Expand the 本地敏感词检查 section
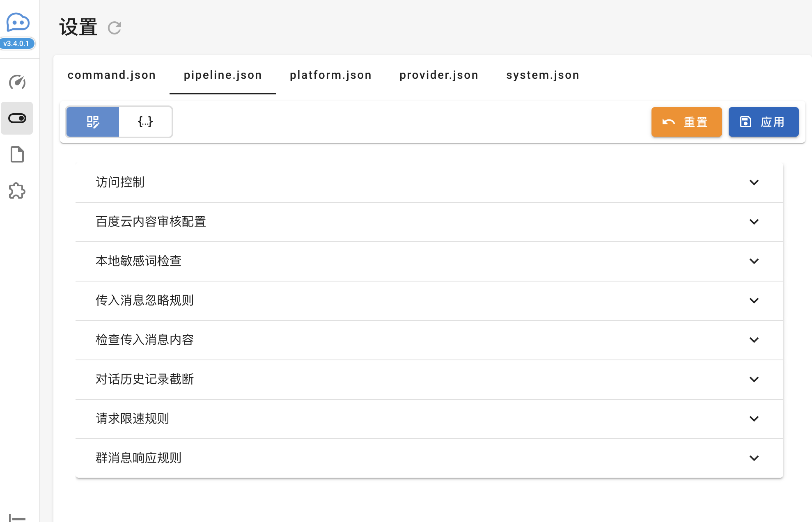812x522 pixels. [x=754, y=261]
